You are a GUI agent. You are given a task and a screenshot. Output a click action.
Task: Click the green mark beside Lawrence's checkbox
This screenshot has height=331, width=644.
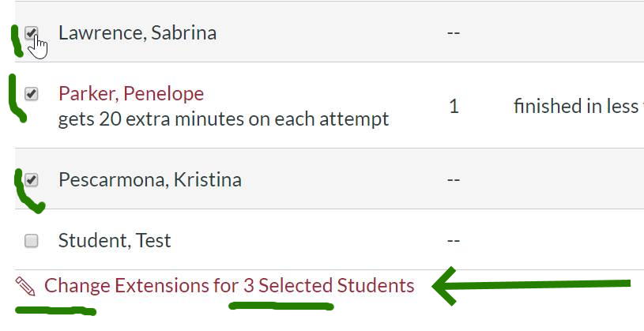tap(14, 38)
